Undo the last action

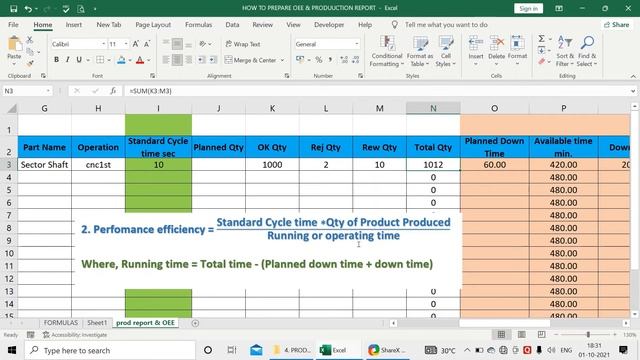tap(28, 8)
